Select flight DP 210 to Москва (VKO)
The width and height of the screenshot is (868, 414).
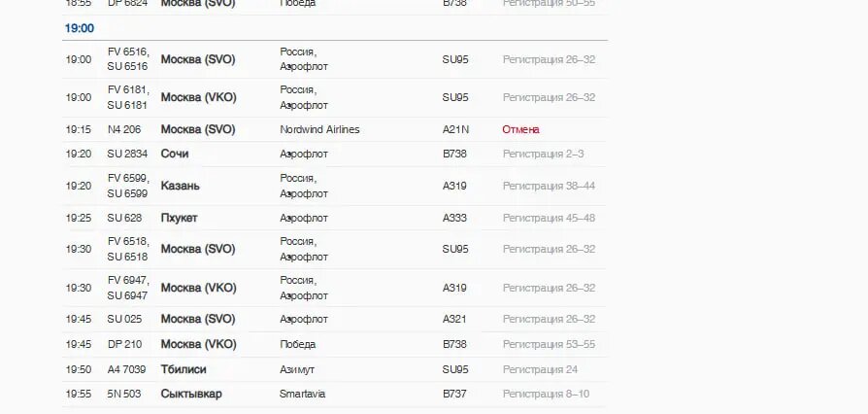click(335, 344)
